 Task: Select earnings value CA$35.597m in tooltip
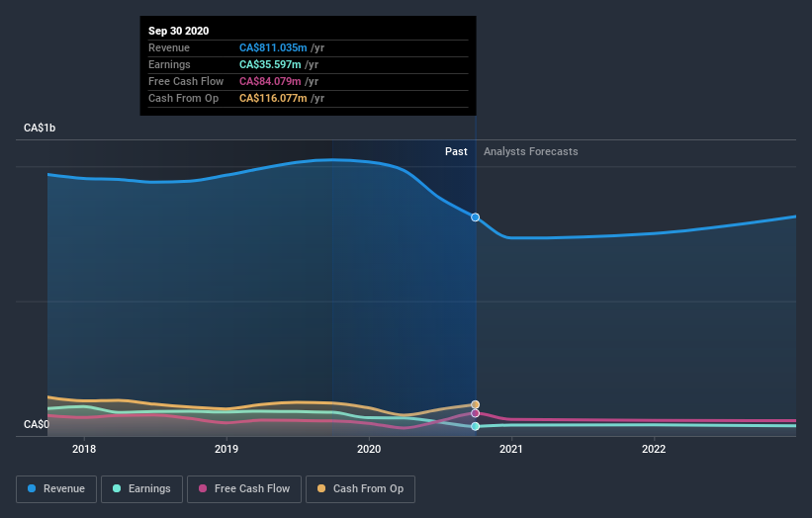(270, 64)
